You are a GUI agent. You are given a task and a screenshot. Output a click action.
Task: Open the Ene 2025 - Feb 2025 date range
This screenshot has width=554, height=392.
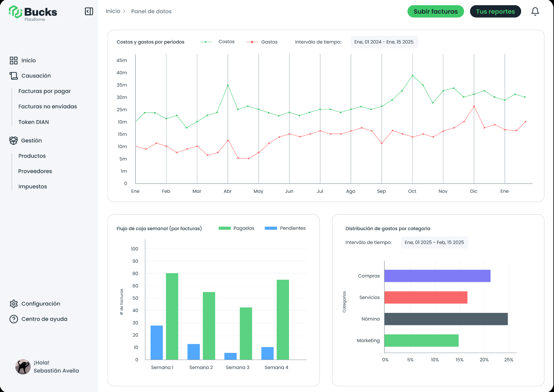click(x=434, y=243)
